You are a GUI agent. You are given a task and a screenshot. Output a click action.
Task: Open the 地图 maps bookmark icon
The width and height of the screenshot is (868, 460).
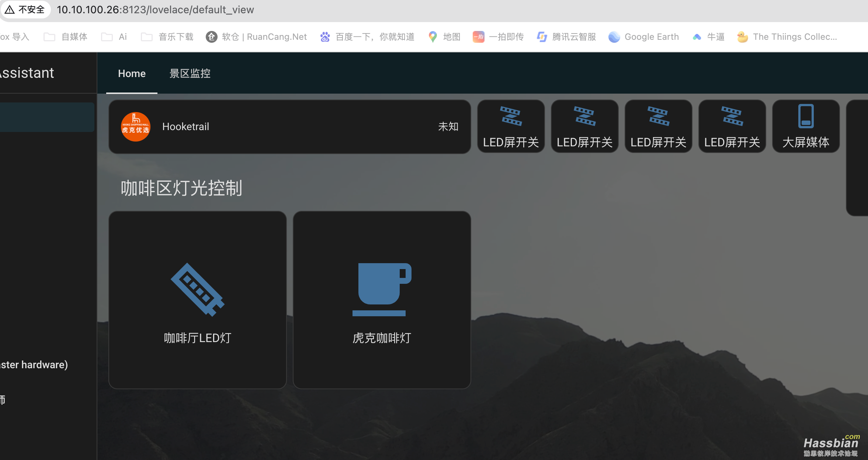click(433, 36)
